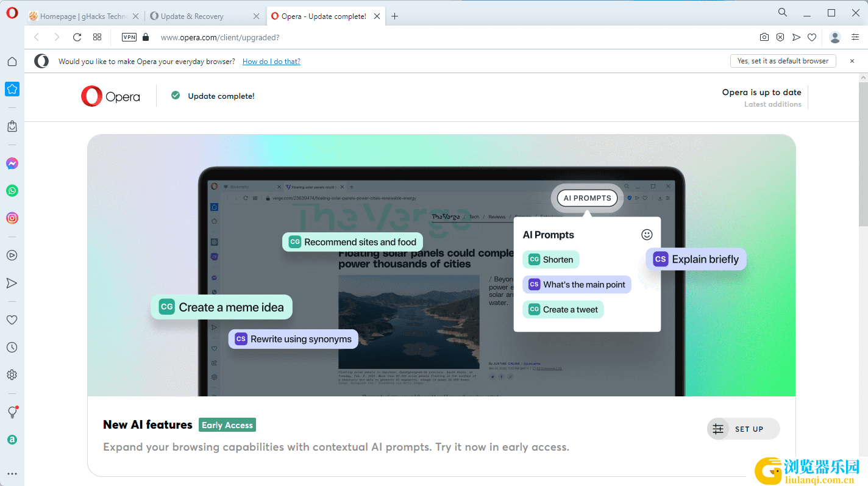Toggle the VPN badge in address bar
Viewport: 868px width, 486px height.
(129, 37)
